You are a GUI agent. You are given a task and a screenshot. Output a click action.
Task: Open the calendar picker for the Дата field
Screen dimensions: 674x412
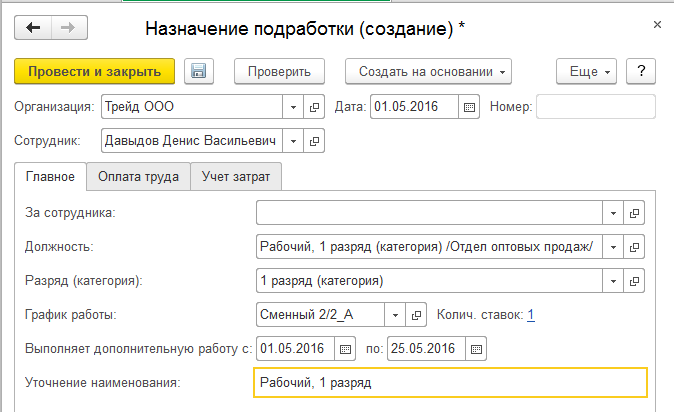click(470, 106)
